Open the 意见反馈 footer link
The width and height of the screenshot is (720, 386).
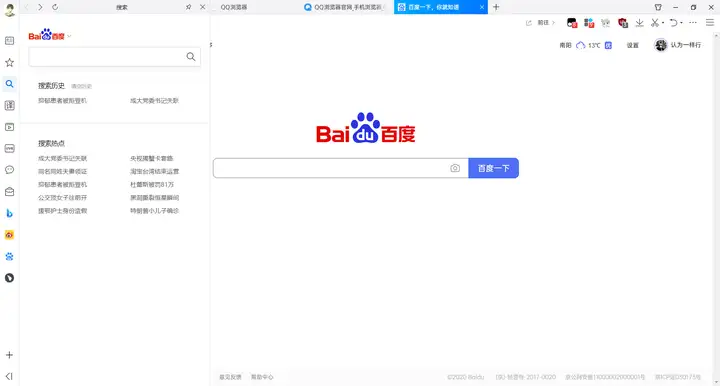(x=230, y=377)
